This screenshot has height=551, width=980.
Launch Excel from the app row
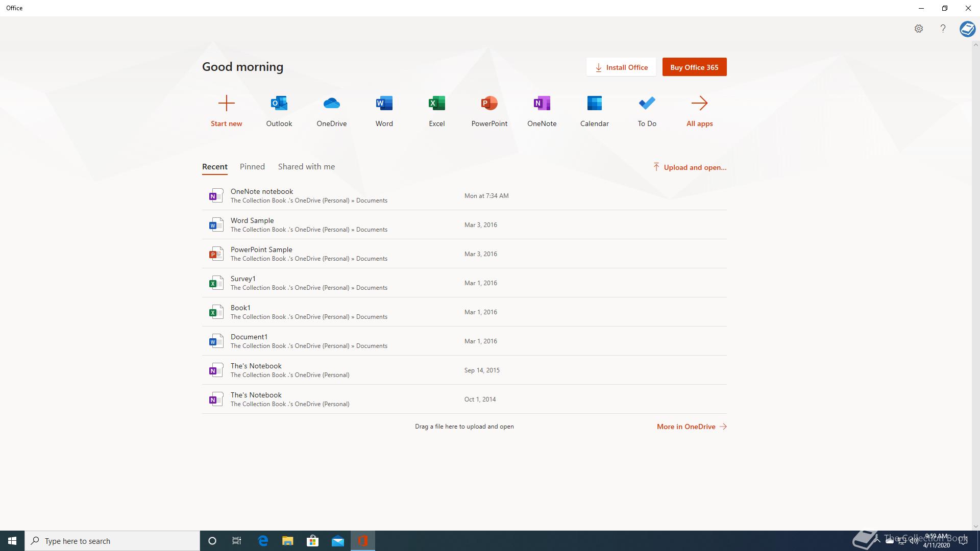[437, 103]
